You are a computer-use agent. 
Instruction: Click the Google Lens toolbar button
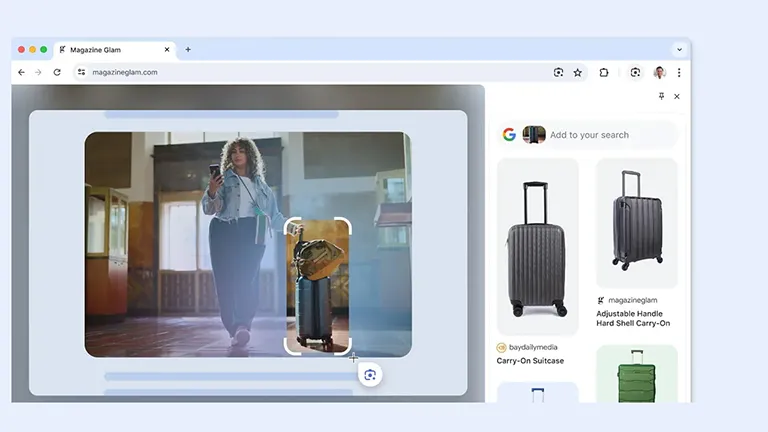tap(635, 72)
